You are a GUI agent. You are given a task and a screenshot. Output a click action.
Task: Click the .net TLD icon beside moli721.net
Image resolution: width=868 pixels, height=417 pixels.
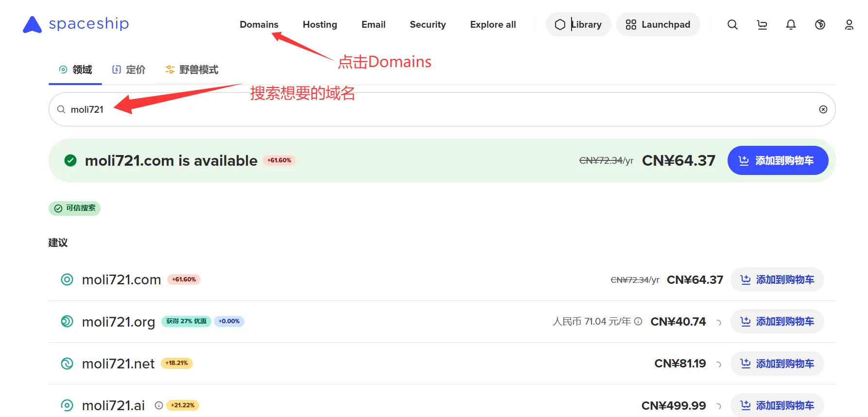pyautogui.click(x=67, y=364)
